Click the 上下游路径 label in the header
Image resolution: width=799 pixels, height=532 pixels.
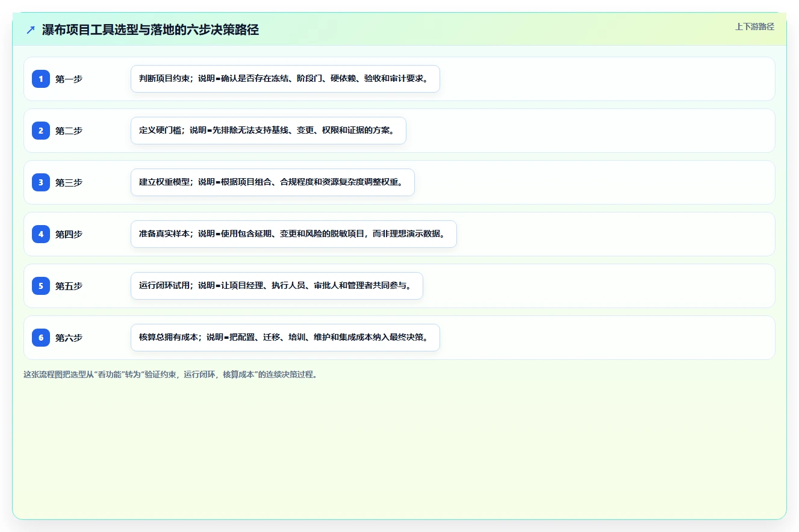click(754, 26)
